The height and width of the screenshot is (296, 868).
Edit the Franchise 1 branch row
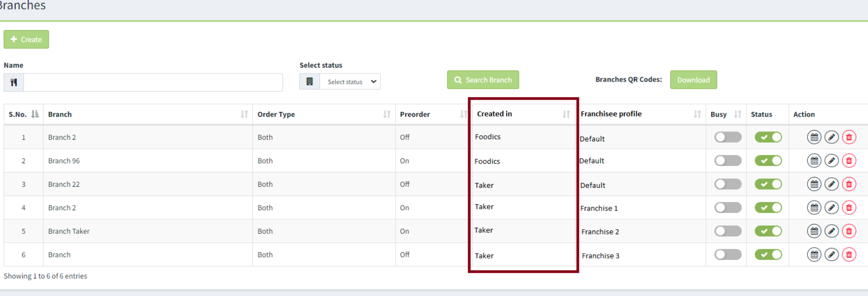pyautogui.click(x=832, y=207)
